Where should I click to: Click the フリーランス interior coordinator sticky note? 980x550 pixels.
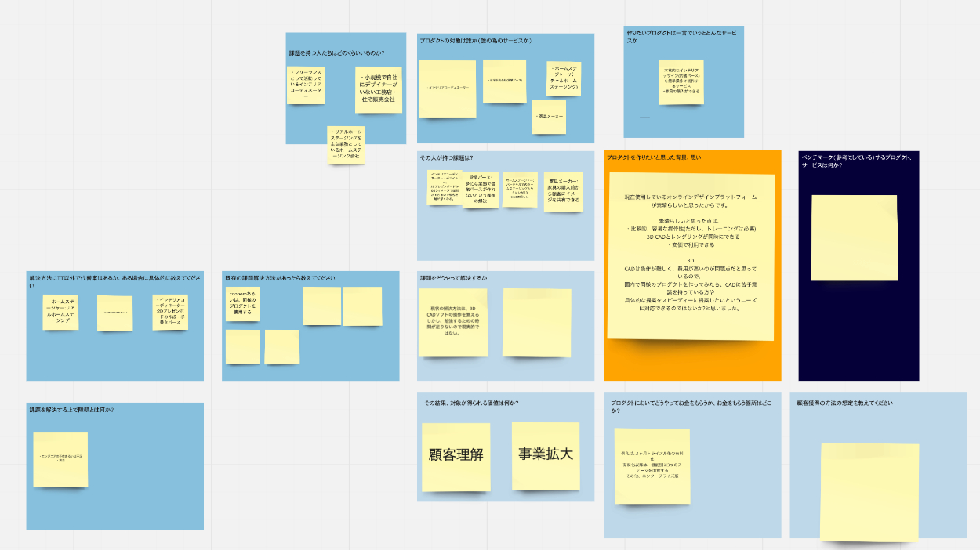click(306, 85)
